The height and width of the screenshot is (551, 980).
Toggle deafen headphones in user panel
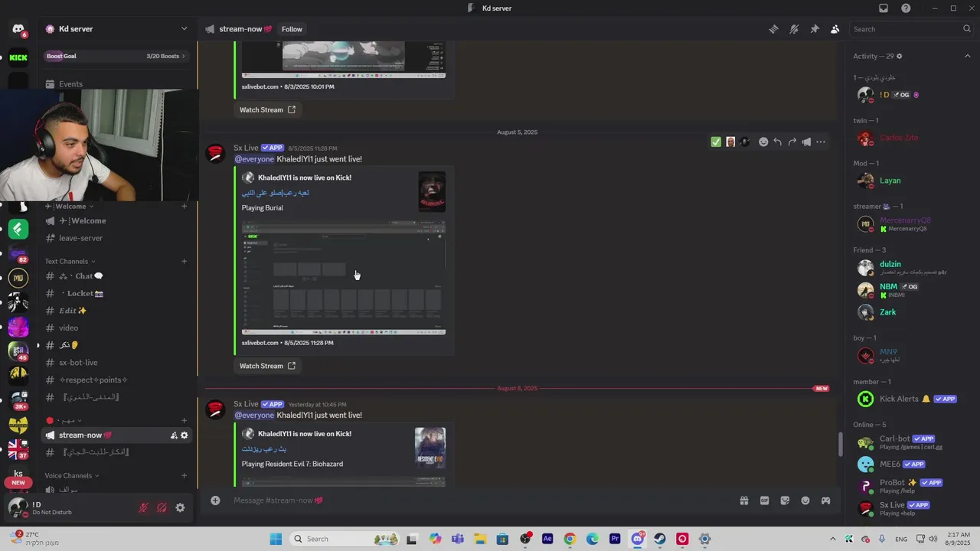click(162, 507)
